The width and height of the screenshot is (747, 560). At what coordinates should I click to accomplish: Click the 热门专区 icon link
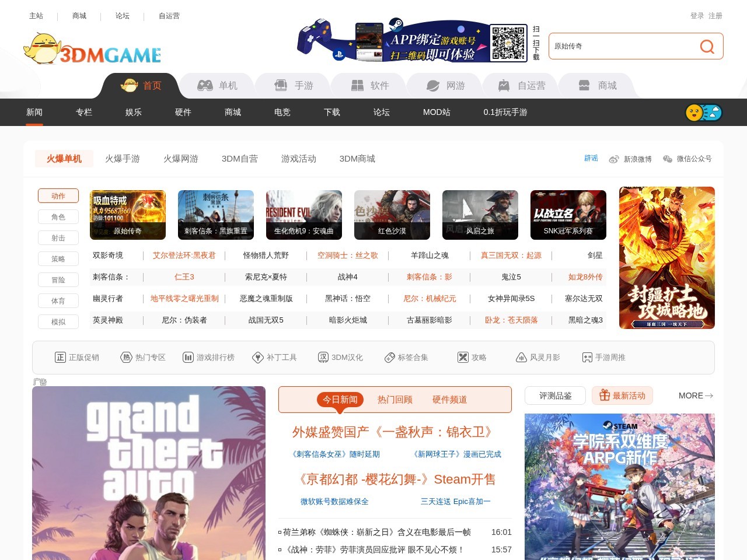tap(143, 358)
